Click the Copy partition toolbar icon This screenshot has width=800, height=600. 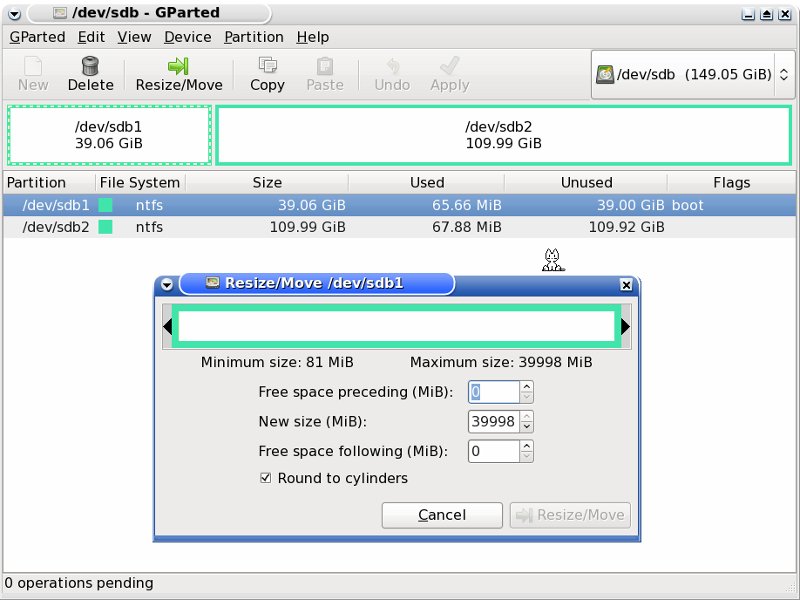click(x=267, y=66)
